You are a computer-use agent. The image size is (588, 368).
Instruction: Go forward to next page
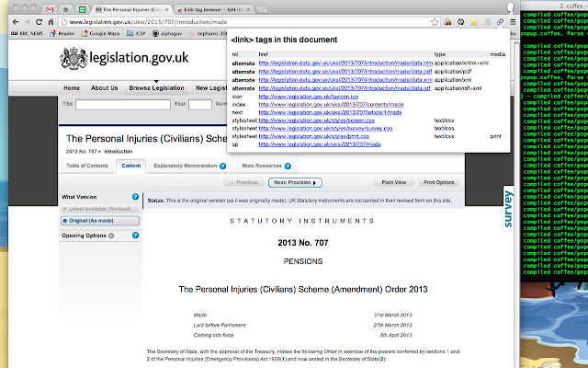pos(27,22)
